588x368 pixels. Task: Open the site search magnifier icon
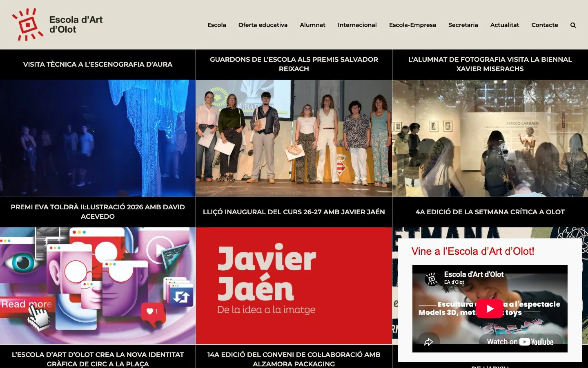(573, 25)
